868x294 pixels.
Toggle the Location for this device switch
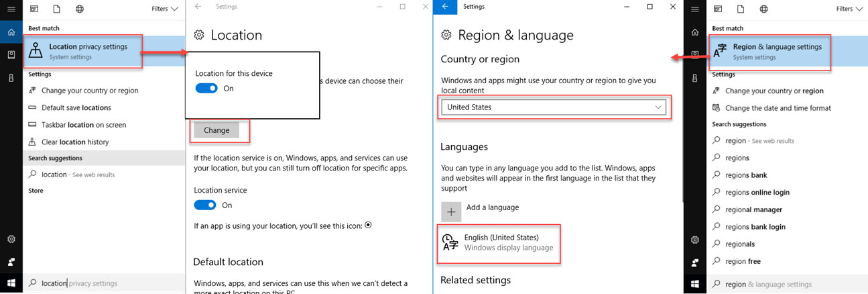point(206,89)
